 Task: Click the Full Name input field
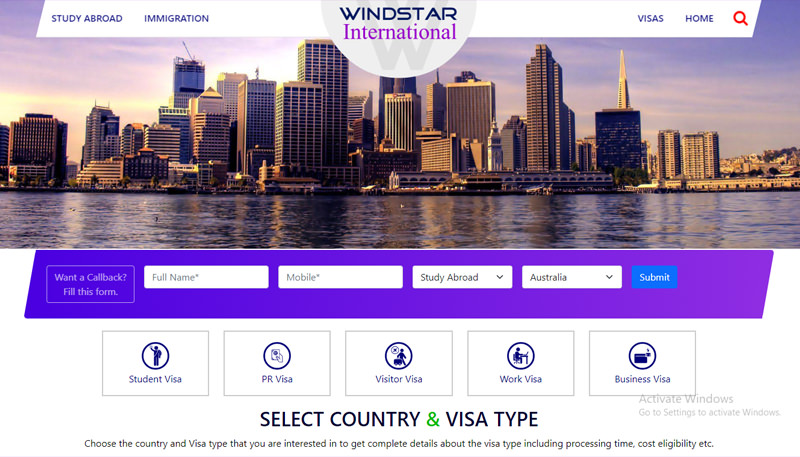coord(206,277)
